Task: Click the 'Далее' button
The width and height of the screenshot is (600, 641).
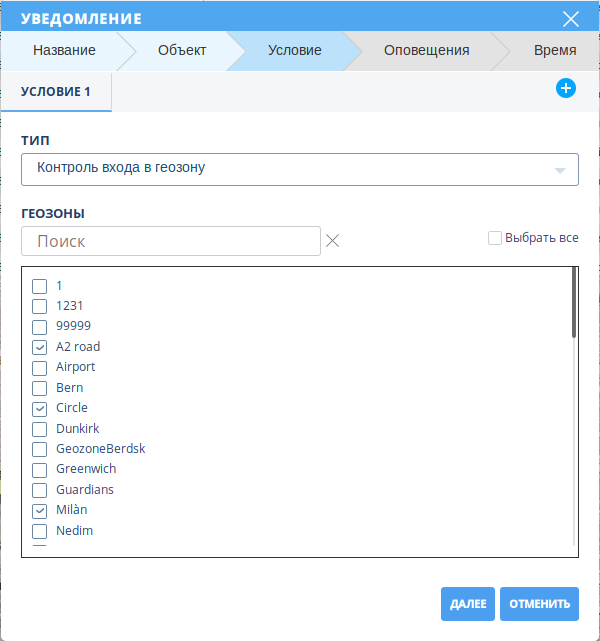Action: point(468,603)
